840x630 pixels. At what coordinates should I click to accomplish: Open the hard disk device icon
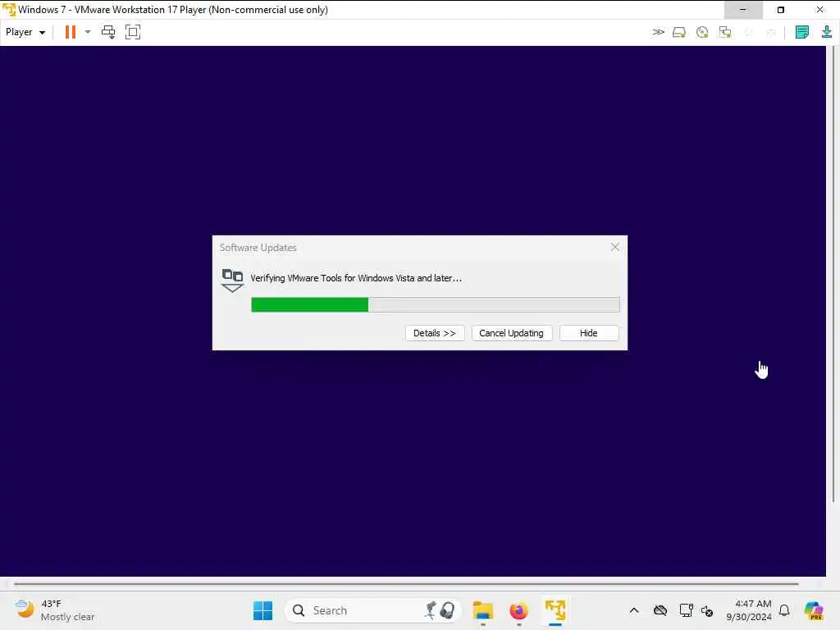[679, 32]
